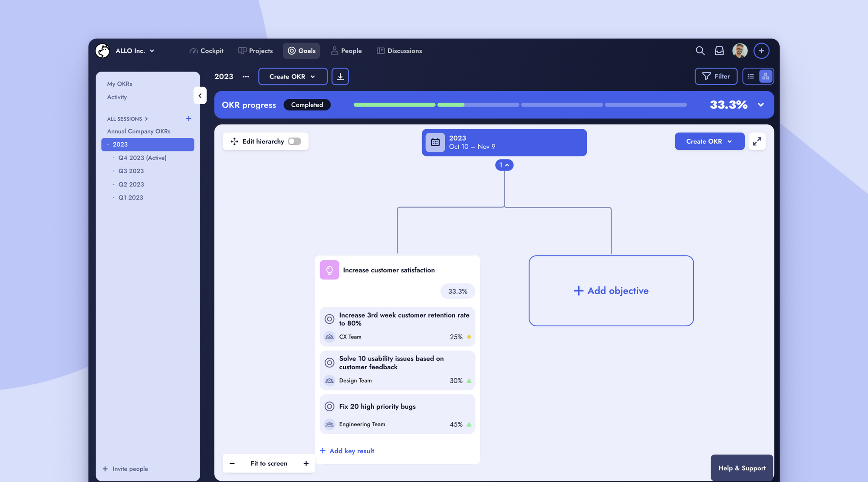868x482 pixels.
Task: Click the plus icon next to All Sessions
Action: (x=188, y=118)
